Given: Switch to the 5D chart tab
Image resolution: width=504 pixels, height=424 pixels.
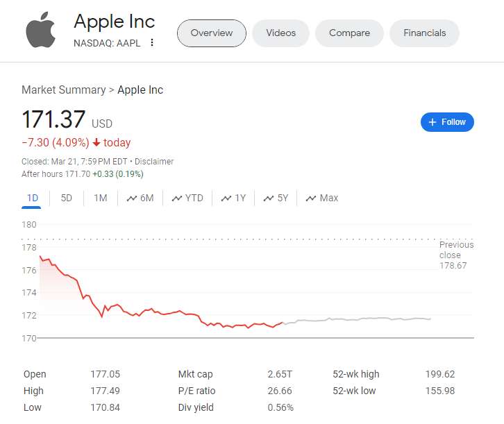Looking at the screenshot, I should [67, 198].
